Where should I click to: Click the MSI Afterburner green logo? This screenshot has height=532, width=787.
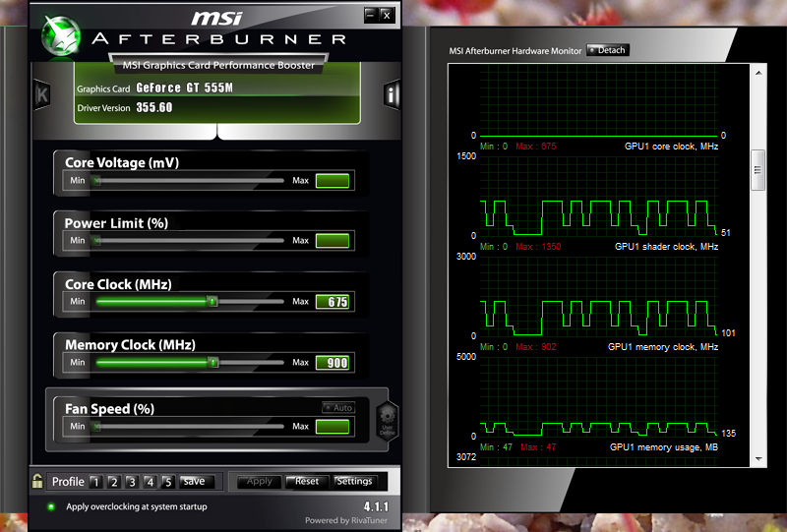pos(61,36)
